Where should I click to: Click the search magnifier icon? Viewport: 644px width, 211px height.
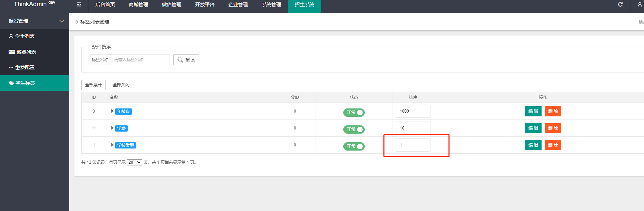(x=180, y=60)
